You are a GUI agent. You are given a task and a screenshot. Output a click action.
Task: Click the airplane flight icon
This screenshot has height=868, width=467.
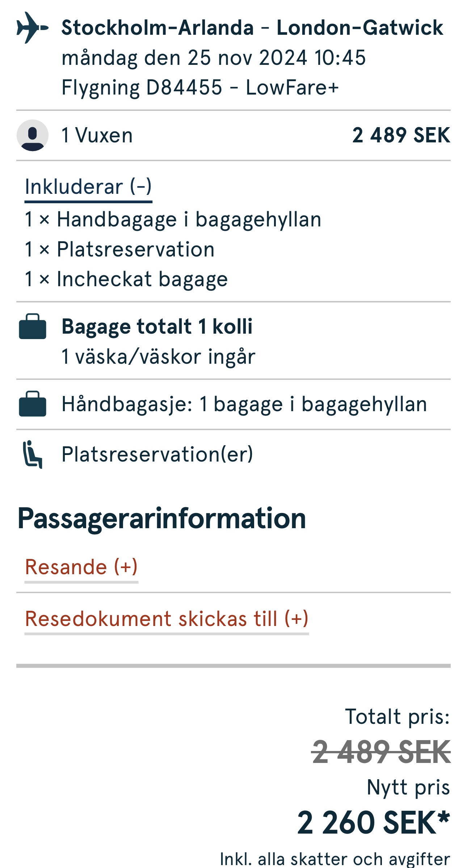(32, 28)
